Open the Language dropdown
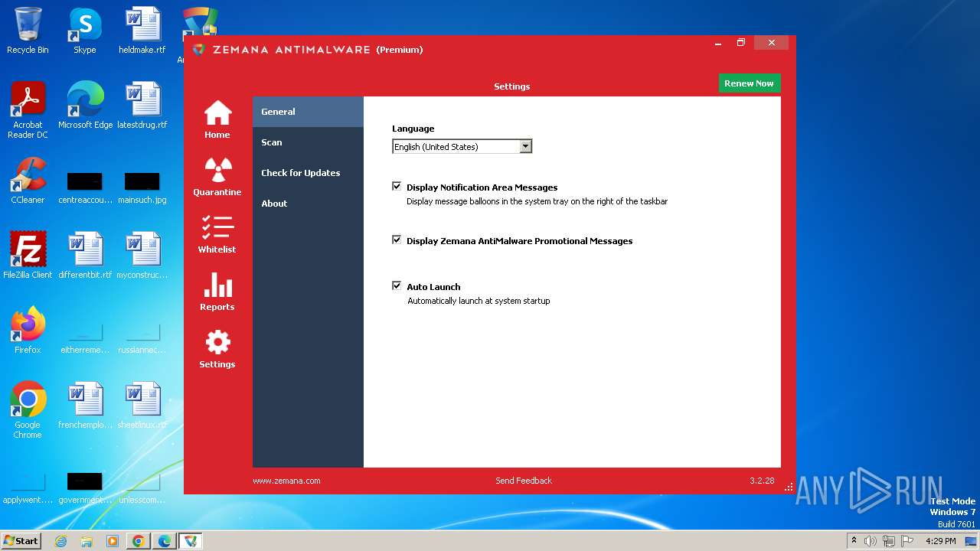 click(462, 146)
